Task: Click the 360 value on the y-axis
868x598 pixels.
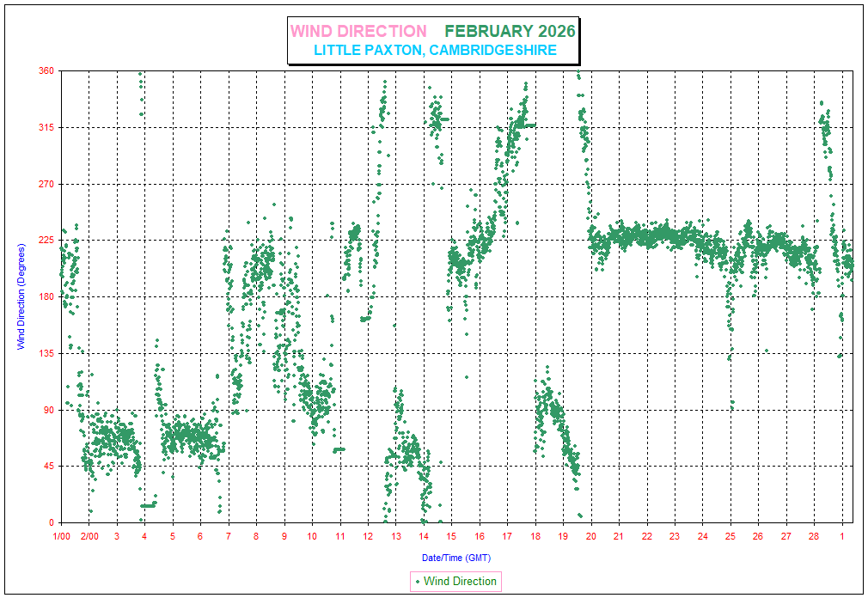Action: [x=46, y=71]
